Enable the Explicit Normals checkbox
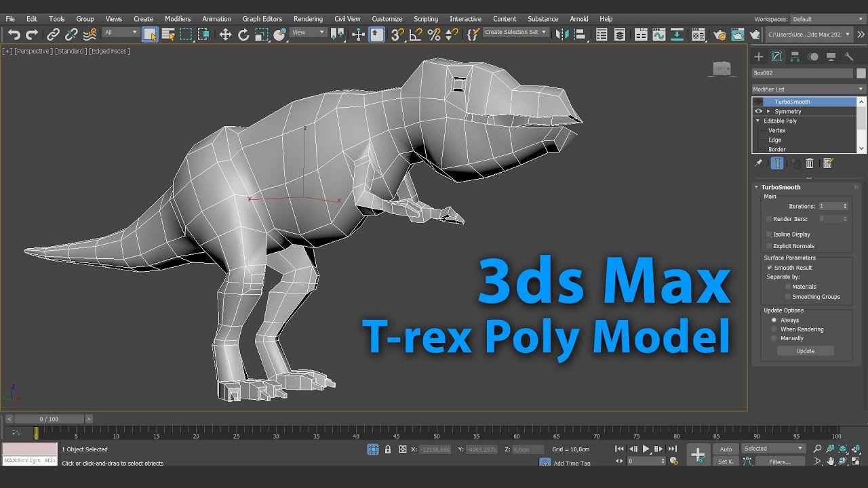868x488 pixels. (769, 246)
